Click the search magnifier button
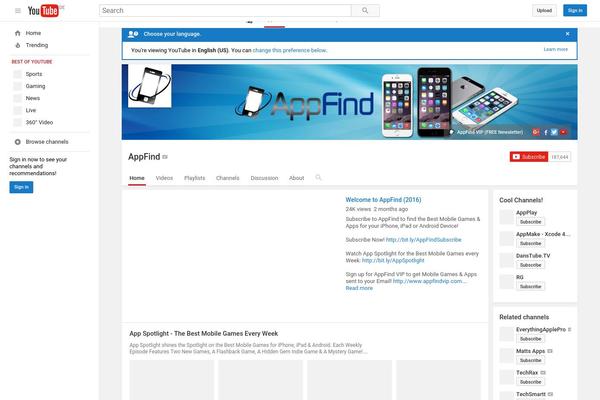 pos(365,11)
